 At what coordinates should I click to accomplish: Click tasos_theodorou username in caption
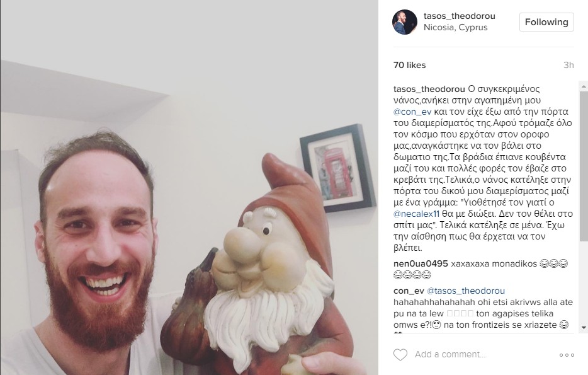pyautogui.click(x=429, y=89)
